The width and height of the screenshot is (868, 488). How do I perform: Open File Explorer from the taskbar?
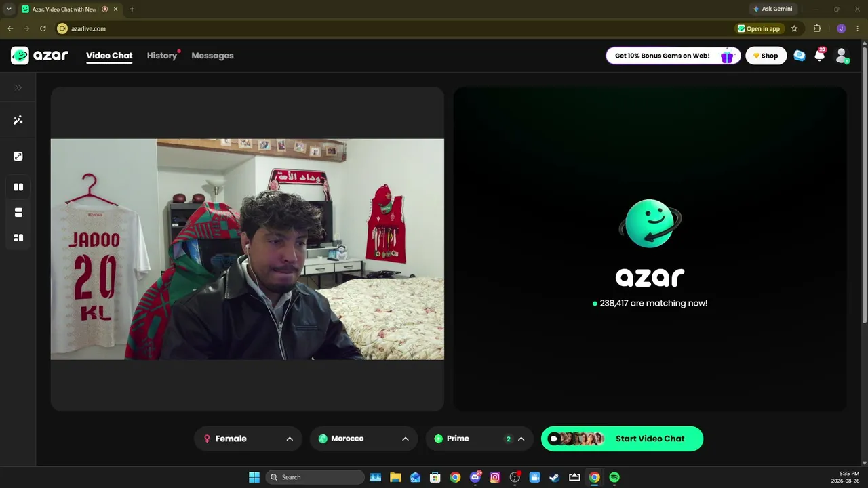[x=395, y=477]
